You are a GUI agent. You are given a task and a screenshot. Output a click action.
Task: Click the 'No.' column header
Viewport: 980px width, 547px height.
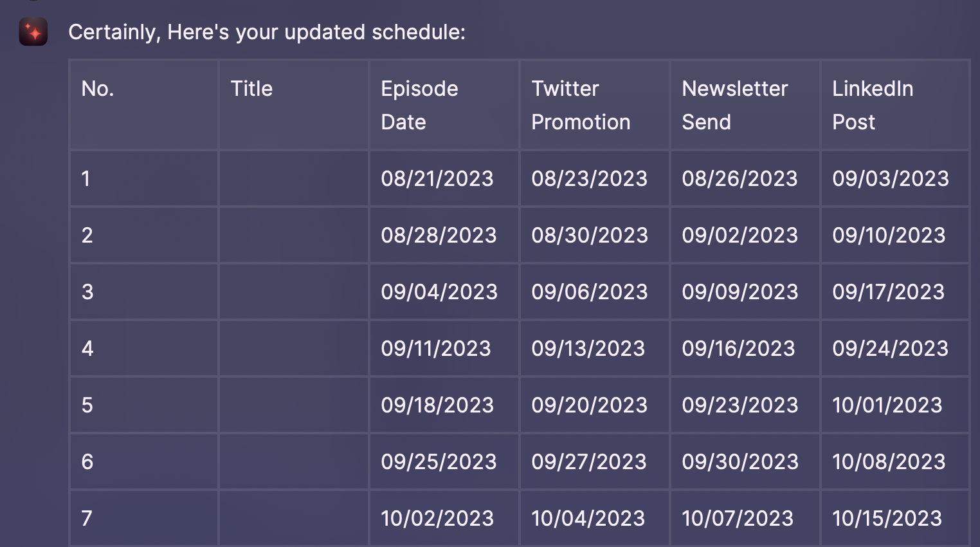click(x=98, y=89)
